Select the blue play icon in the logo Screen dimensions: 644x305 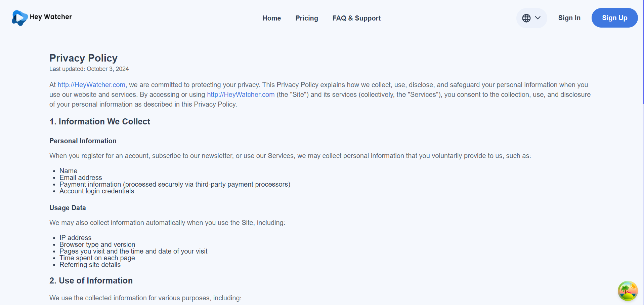pos(19,18)
